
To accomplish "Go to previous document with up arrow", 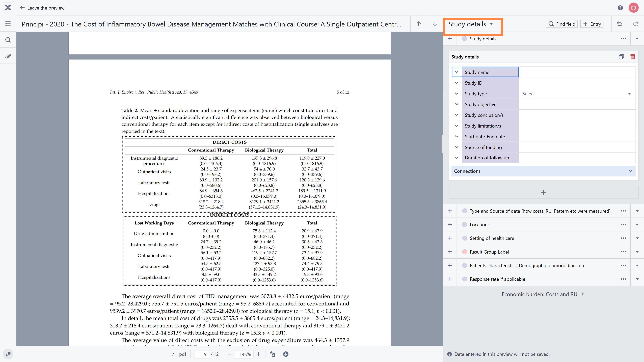I will coord(418,24).
